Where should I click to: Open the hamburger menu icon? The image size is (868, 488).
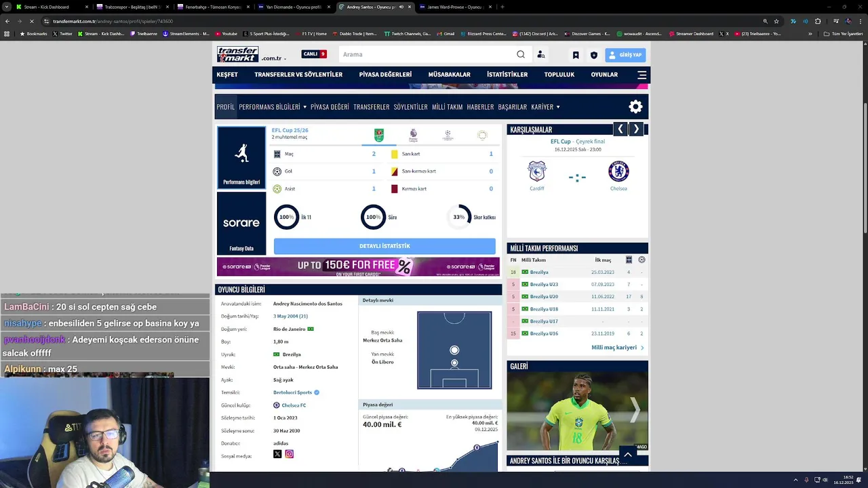coord(642,75)
